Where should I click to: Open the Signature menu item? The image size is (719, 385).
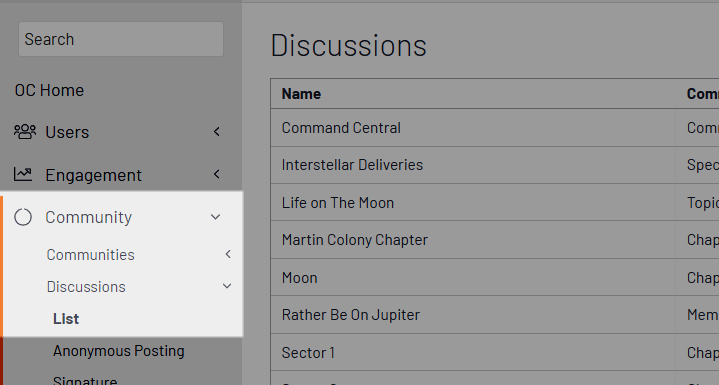pos(85,381)
